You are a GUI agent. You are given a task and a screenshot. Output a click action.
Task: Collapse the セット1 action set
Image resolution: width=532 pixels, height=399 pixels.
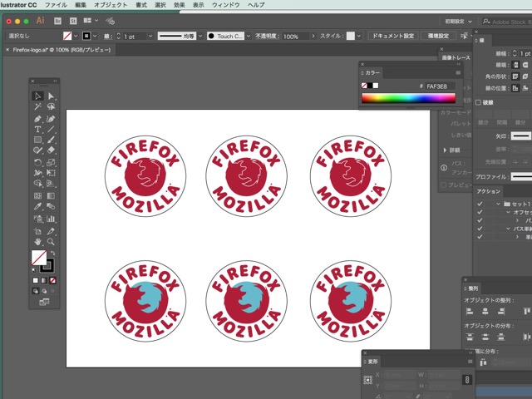click(498, 204)
